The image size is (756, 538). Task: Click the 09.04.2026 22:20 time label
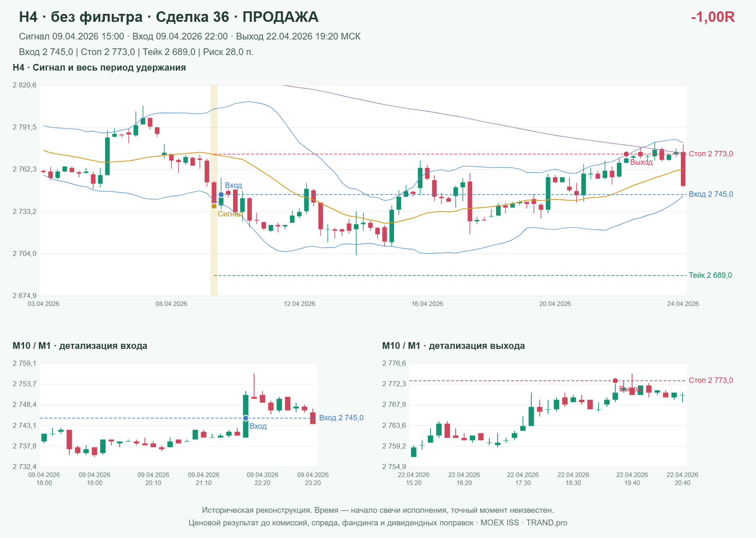pos(262,479)
